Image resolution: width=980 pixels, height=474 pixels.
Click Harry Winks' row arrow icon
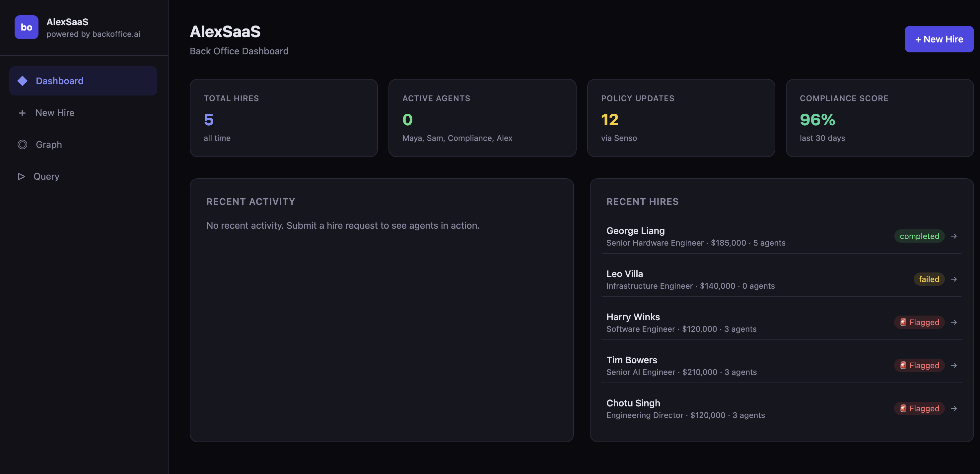(953, 322)
